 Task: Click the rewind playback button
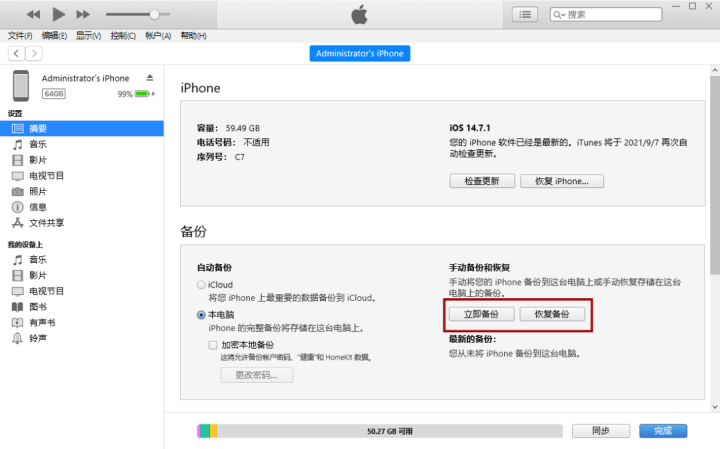click(x=33, y=15)
